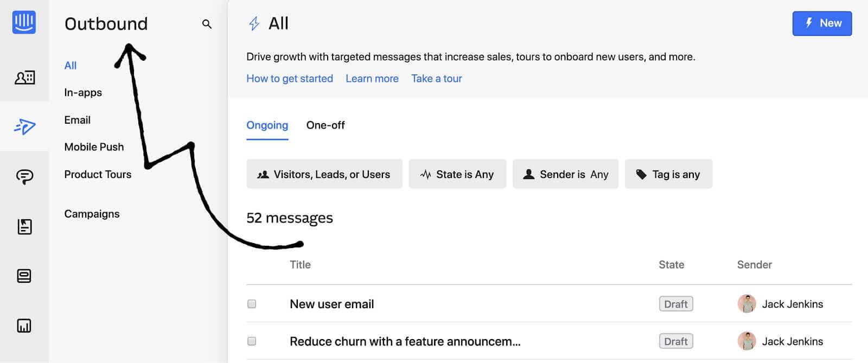The image size is (868, 363).
Task: Click the blue New button
Action: click(x=821, y=23)
